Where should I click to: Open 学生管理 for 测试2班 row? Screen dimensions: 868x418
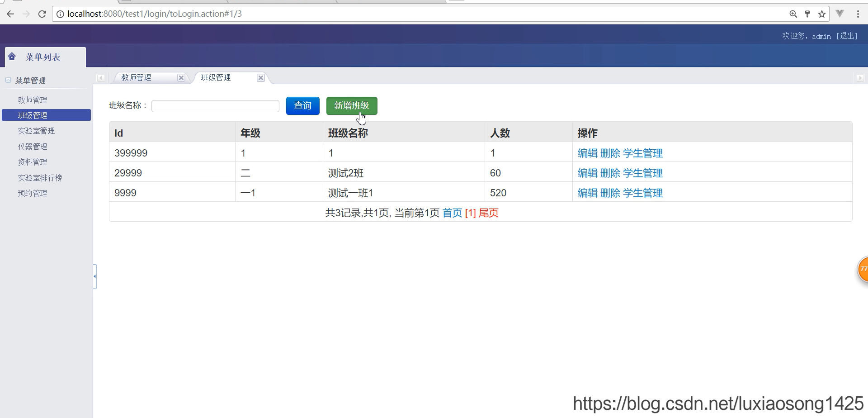point(643,173)
